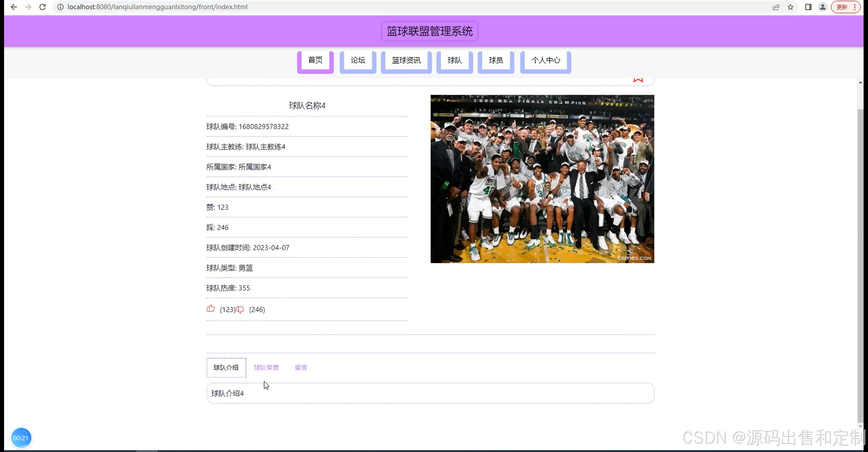The width and height of the screenshot is (868, 452).
Task: Click the thumbs-up like icon
Action: pyautogui.click(x=211, y=309)
